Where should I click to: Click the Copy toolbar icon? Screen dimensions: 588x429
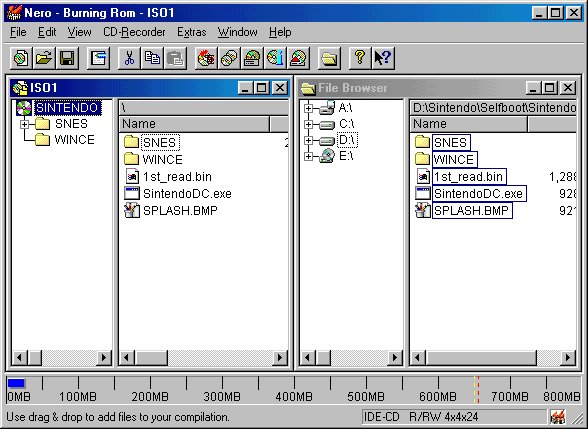152,58
